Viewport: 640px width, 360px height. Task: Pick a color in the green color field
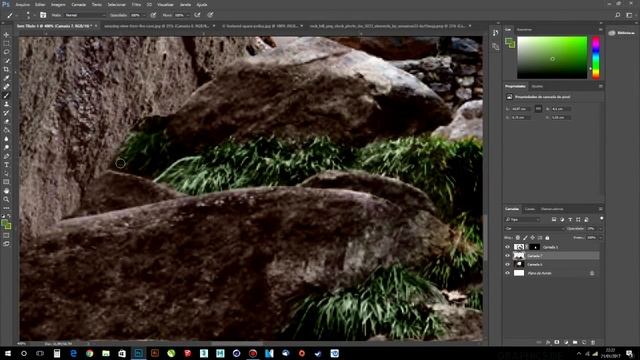pyautogui.click(x=552, y=57)
